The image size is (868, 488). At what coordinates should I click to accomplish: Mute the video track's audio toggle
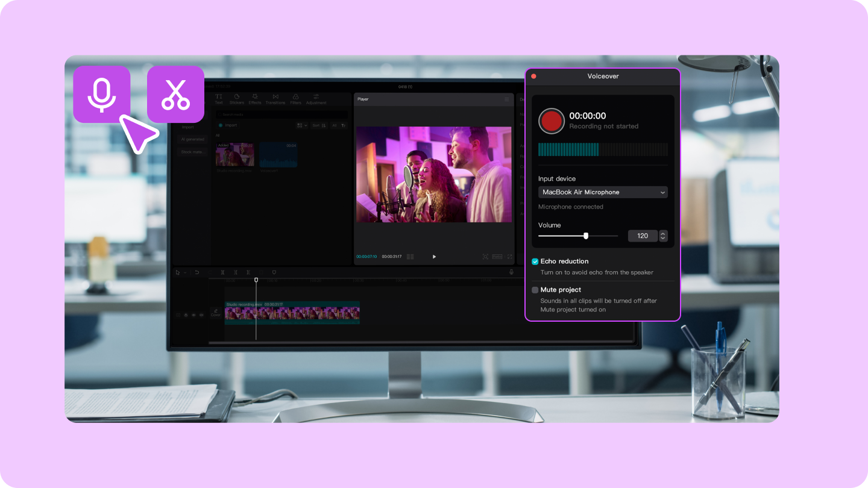click(x=201, y=314)
